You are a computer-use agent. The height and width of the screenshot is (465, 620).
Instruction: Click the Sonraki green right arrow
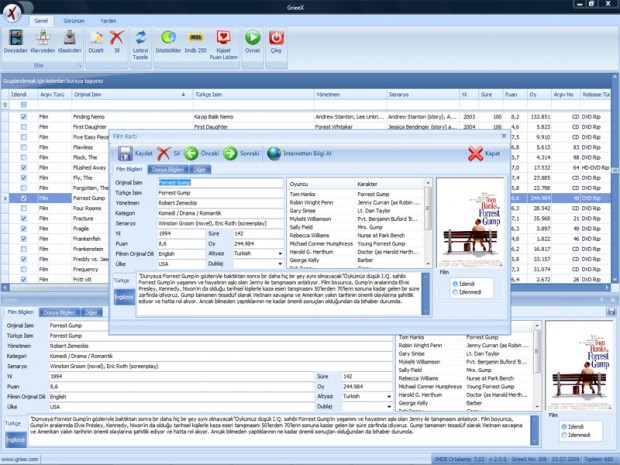coord(230,153)
